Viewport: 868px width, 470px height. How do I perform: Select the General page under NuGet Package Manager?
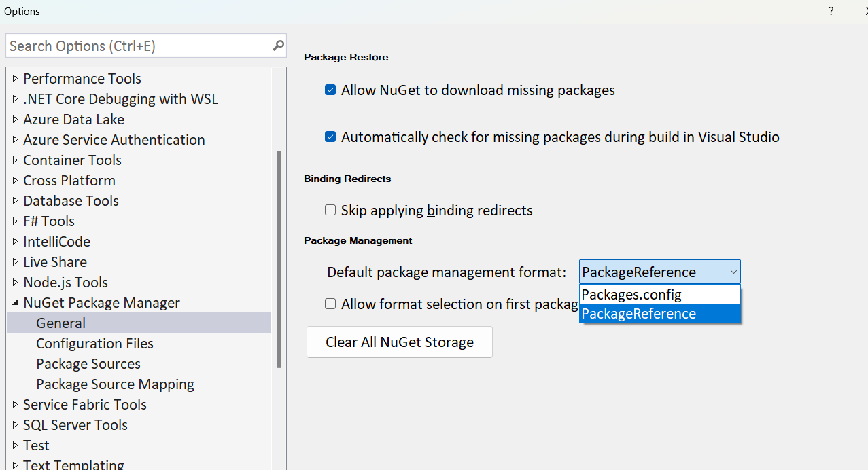pos(60,323)
